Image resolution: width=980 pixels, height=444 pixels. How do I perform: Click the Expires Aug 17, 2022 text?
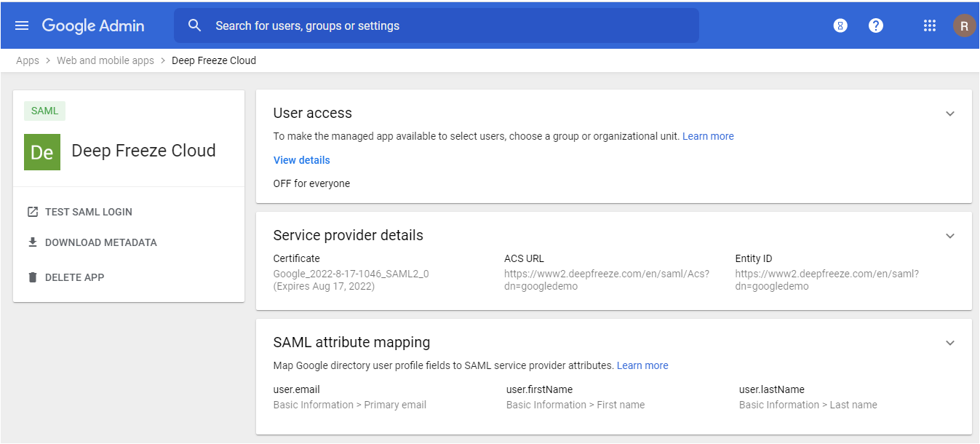pyautogui.click(x=324, y=286)
